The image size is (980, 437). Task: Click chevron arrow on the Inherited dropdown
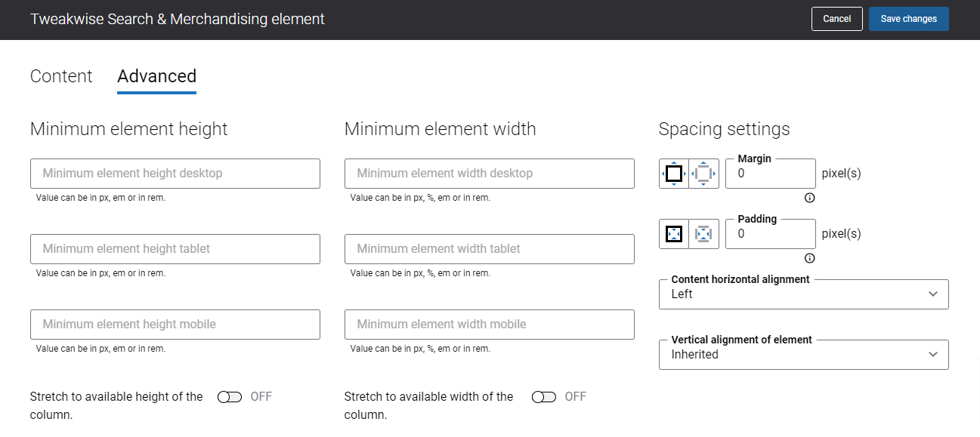[933, 355]
